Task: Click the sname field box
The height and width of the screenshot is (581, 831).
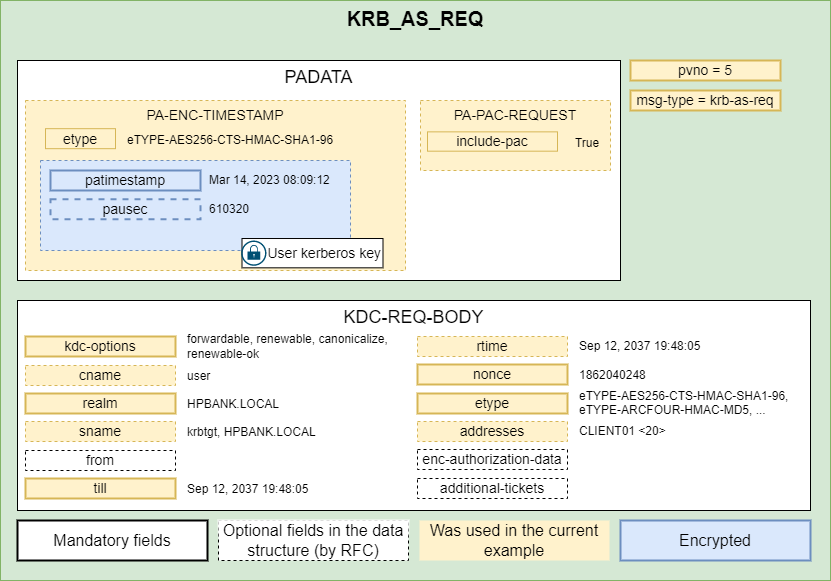Action: coord(100,432)
